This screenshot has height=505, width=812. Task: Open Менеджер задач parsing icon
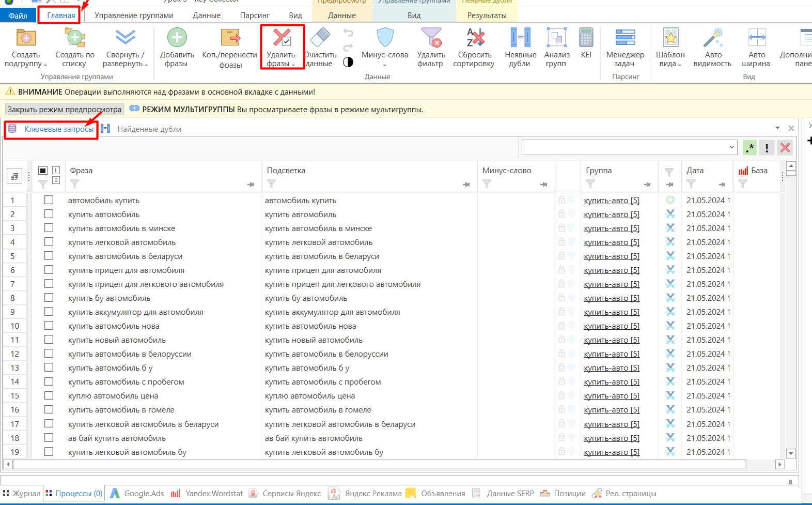(x=625, y=38)
